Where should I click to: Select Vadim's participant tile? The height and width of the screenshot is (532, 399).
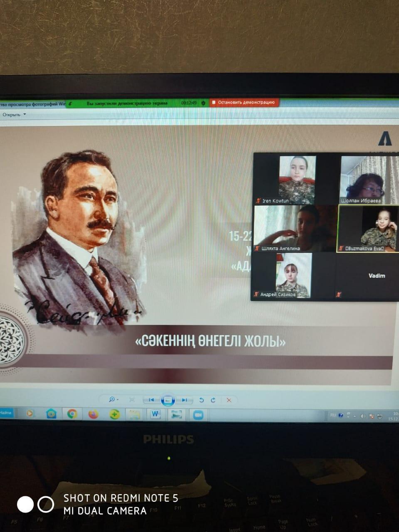coord(367,276)
